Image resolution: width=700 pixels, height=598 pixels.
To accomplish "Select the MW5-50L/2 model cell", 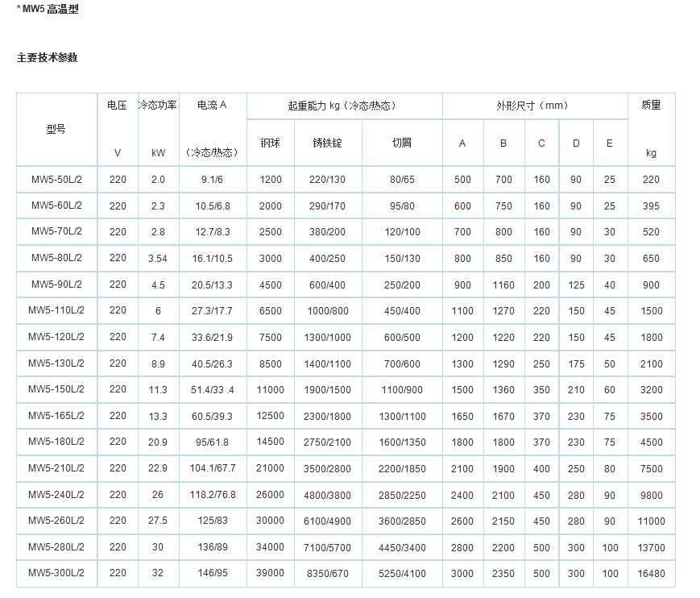I will coord(56,179).
